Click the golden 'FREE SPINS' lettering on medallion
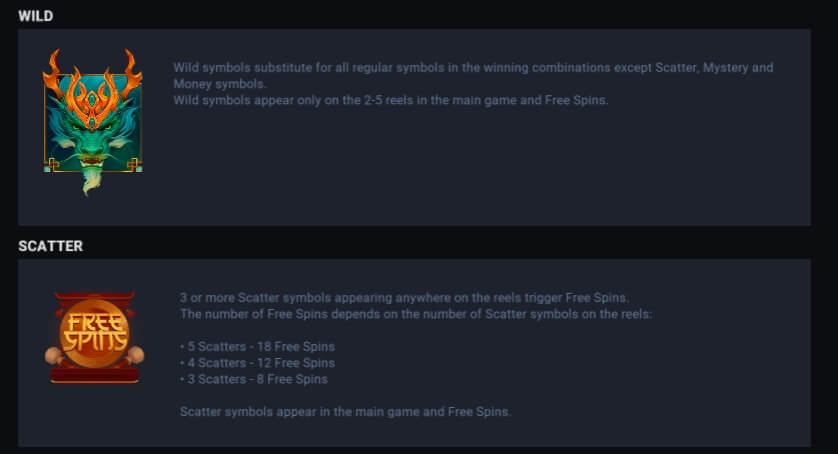The height and width of the screenshot is (454, 838). click(95, 333)
